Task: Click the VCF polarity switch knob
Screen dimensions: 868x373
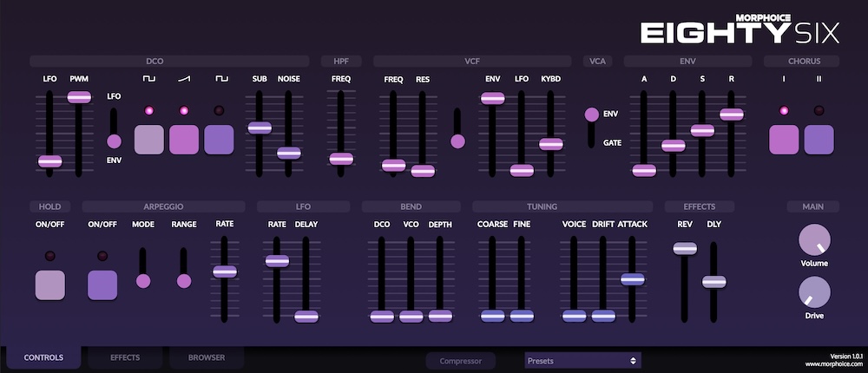Action: coord(457,141)
